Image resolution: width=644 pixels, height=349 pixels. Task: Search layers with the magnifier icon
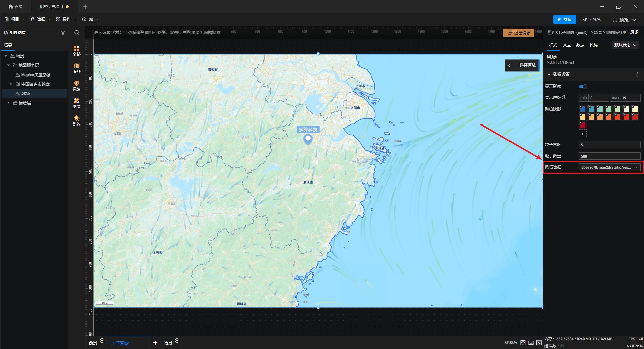[77, 33]
